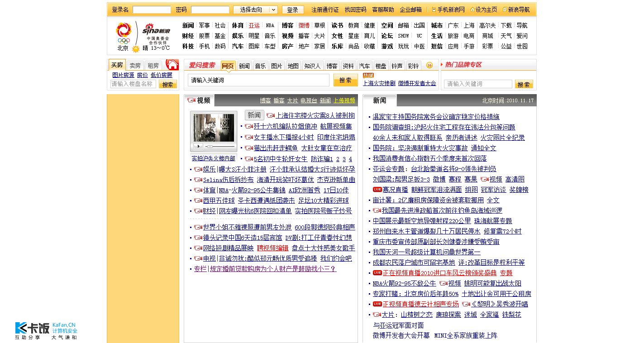Open the 财经 navigation category

click(188, 36)
